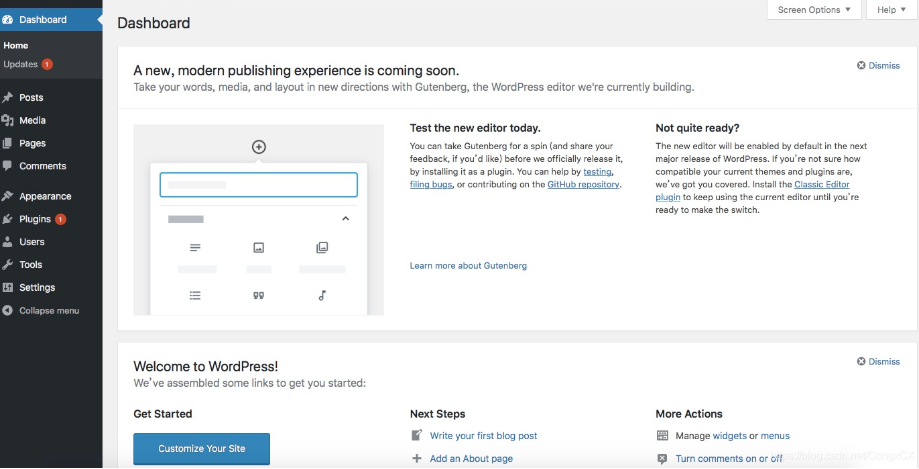Open the Help dropdown tab

pos(891,10)
